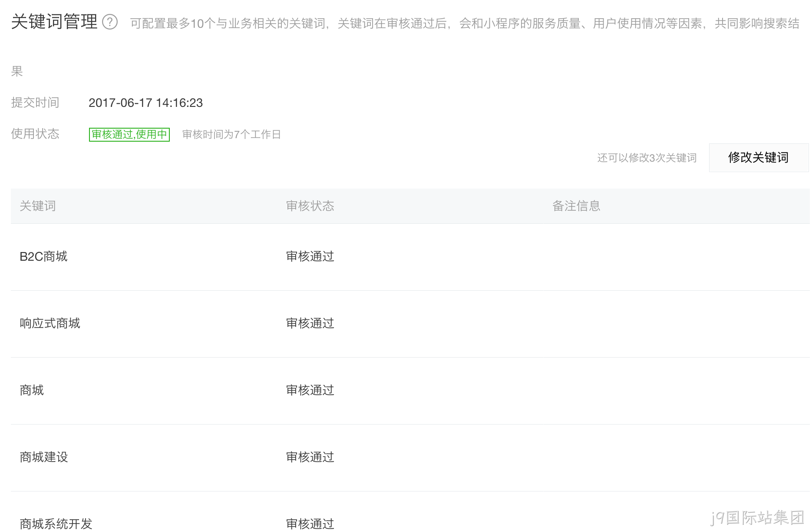Select the 响应式商城 keyword
The width and height of the screenshot is (812, 531).
tap(50, 323)
